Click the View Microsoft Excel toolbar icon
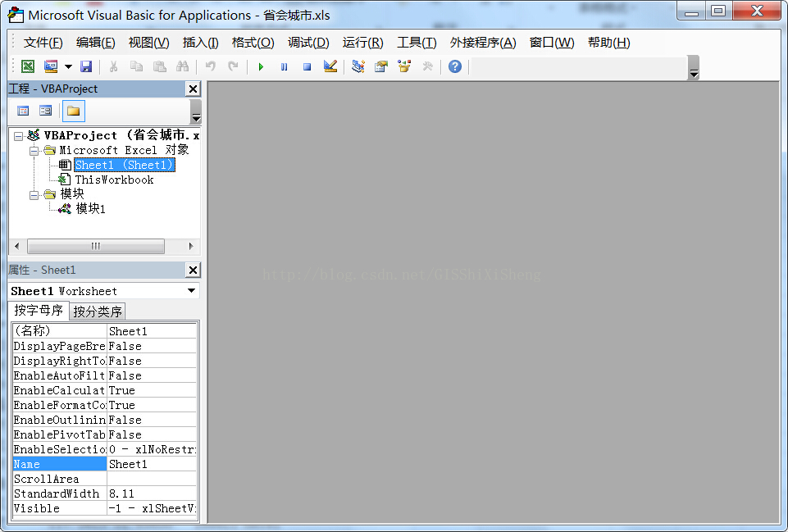 (28, 66)
